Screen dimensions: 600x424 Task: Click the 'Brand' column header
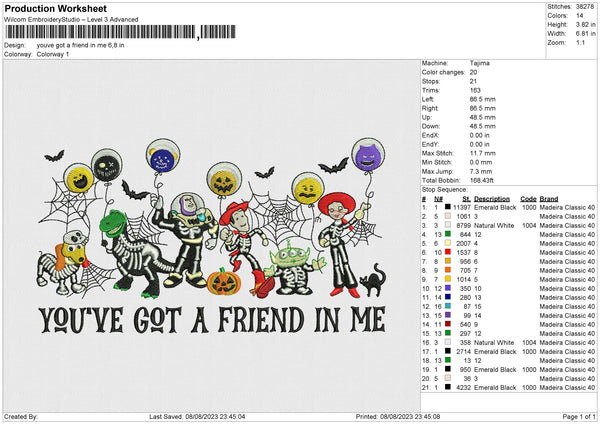coord(549,199)
